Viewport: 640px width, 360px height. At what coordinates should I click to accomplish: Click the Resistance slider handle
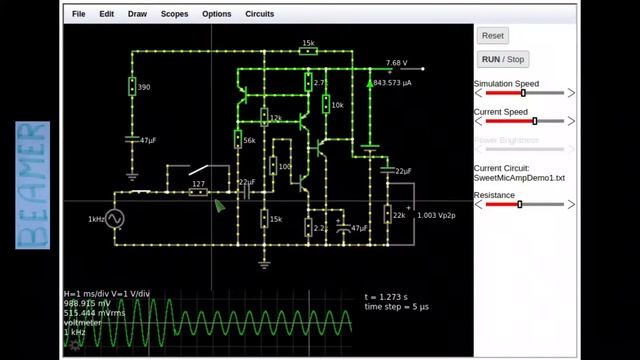520,204
